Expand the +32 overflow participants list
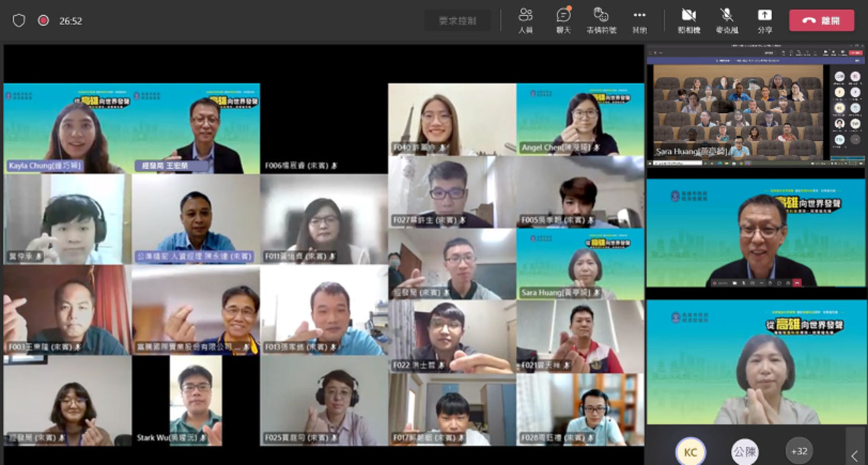 coord(799,451)
